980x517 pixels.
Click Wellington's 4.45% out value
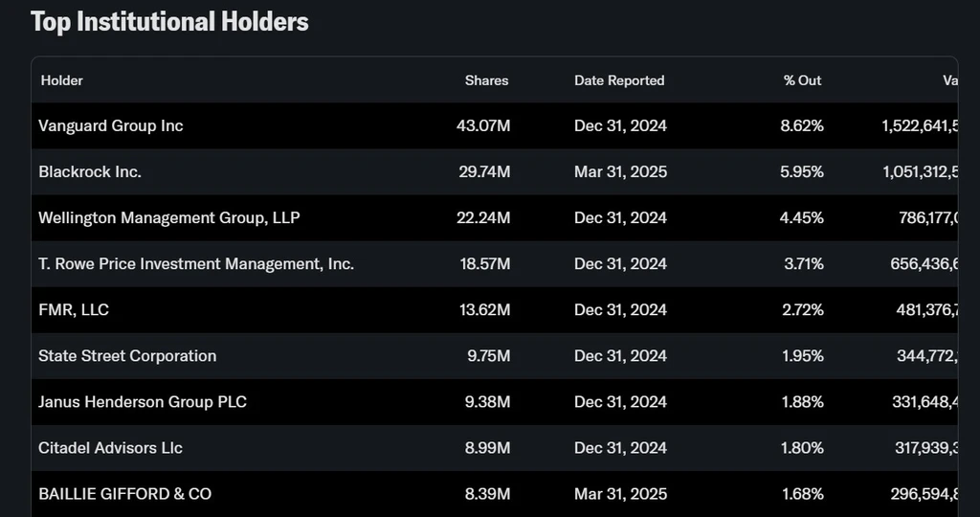click(x=801, y=217)
